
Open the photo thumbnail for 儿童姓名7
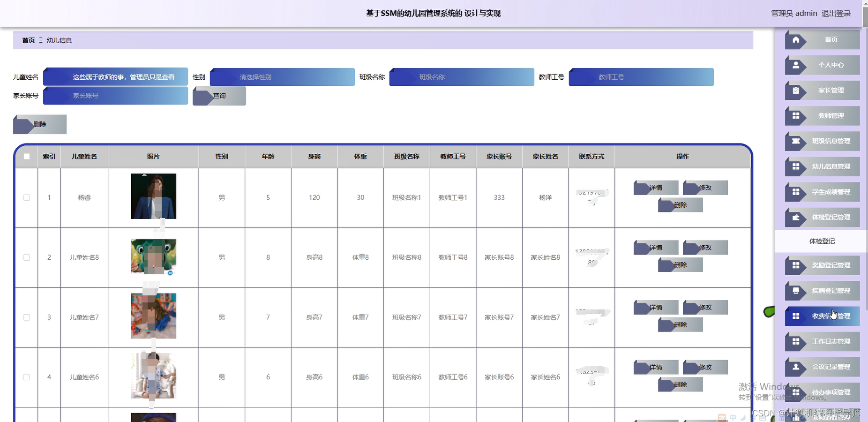point(153,316)
